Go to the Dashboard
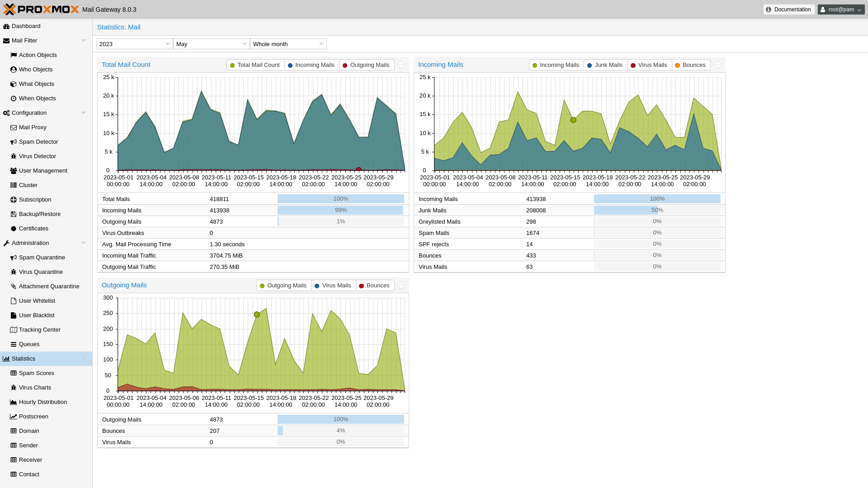The height and width of the screenshot is (488, 868). 26,26
